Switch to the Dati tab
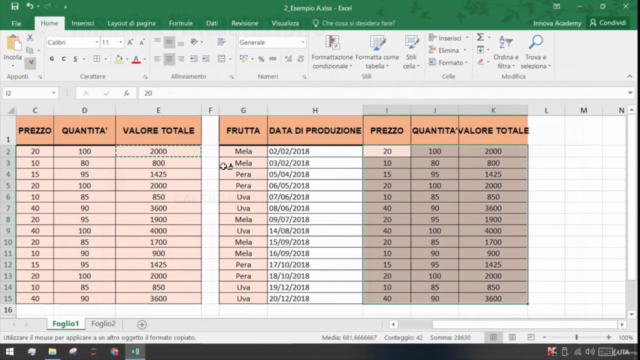The height and width of the screenshot is (360, 640). pos(212,23)
